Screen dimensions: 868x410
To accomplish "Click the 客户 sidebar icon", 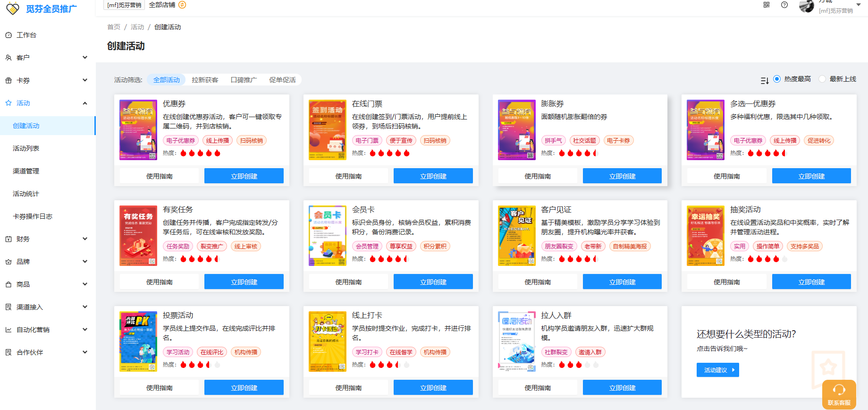I will (8, 58).
